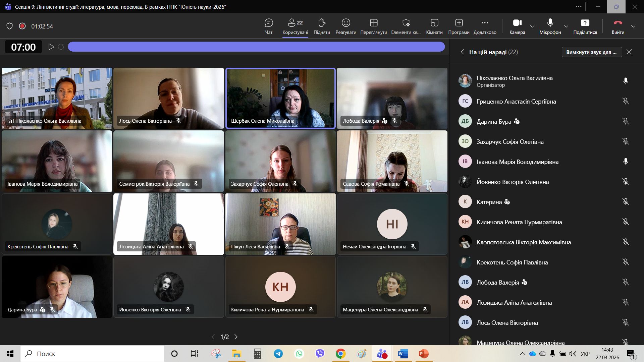
Task: Toggle the Camera on or off
Action: (x=517, y=23)
